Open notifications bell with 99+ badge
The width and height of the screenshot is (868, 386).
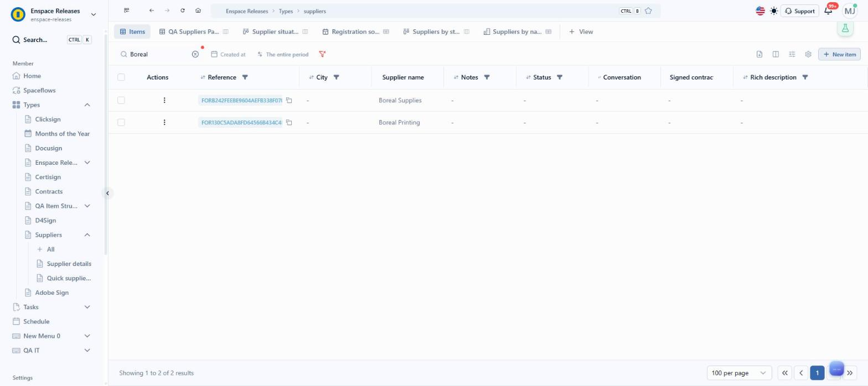[x=829, y=11]
